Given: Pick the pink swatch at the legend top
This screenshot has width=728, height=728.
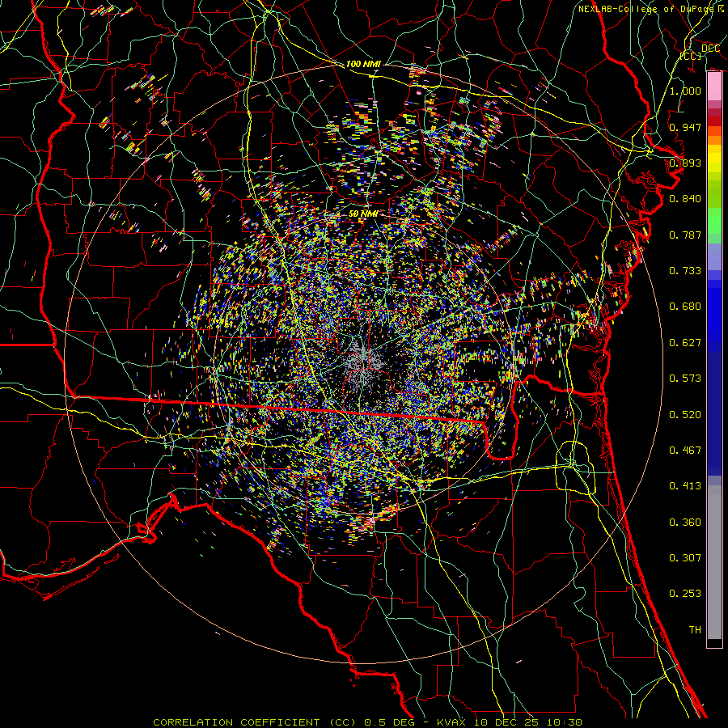Looking at the screenshot, I should pyautogui.click(x=714, y=87).
